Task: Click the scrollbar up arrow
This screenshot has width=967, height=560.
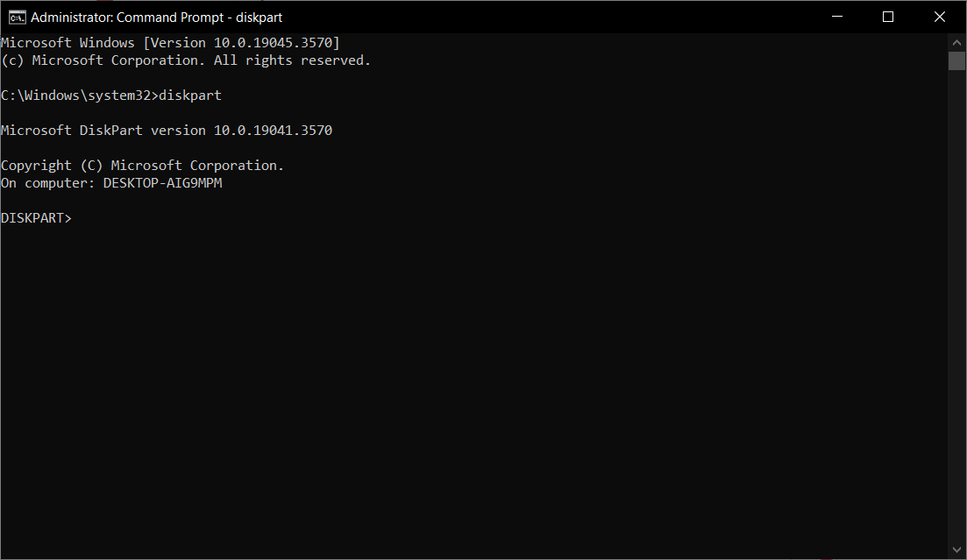Action: pyautogui.click(x=956, y=43)
